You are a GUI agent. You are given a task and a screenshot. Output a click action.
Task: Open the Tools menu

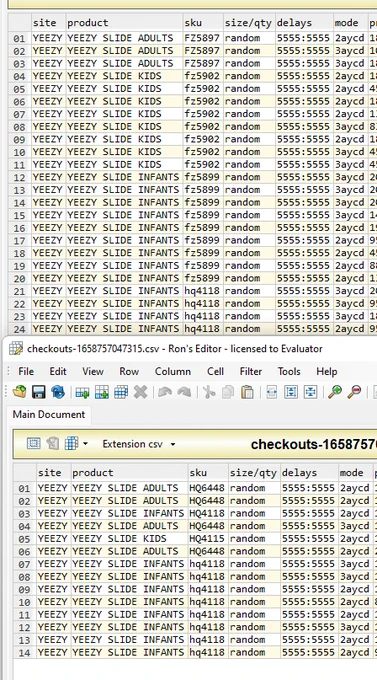tap(289, 371)
